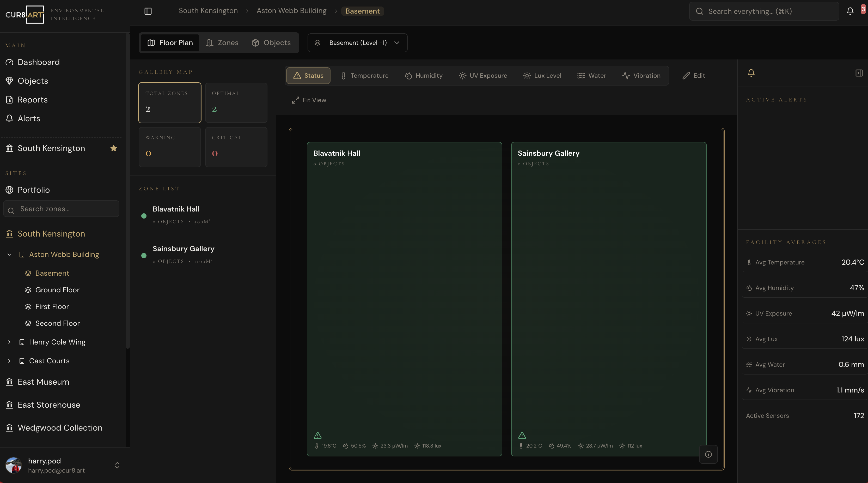Open the user account switcher chevrons

coord(117,465)
